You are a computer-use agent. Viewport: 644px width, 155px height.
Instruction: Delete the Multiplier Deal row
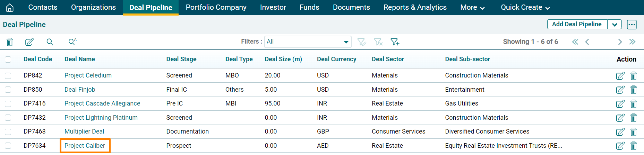633,132
